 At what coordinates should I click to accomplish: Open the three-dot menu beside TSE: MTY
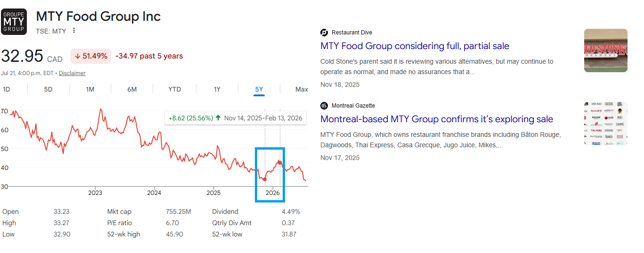pyautogui.click(x=73, y=31)
